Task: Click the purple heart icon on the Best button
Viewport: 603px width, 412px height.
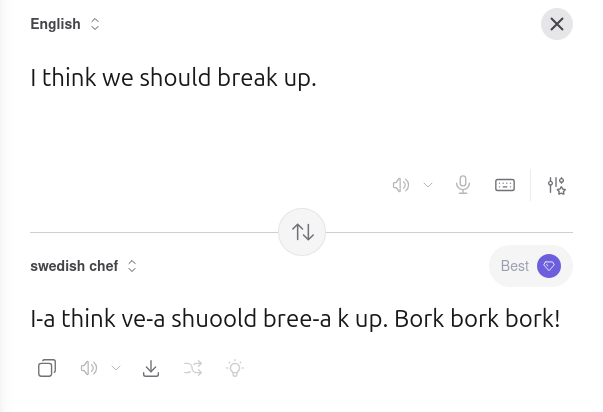Action: (548, 266)
